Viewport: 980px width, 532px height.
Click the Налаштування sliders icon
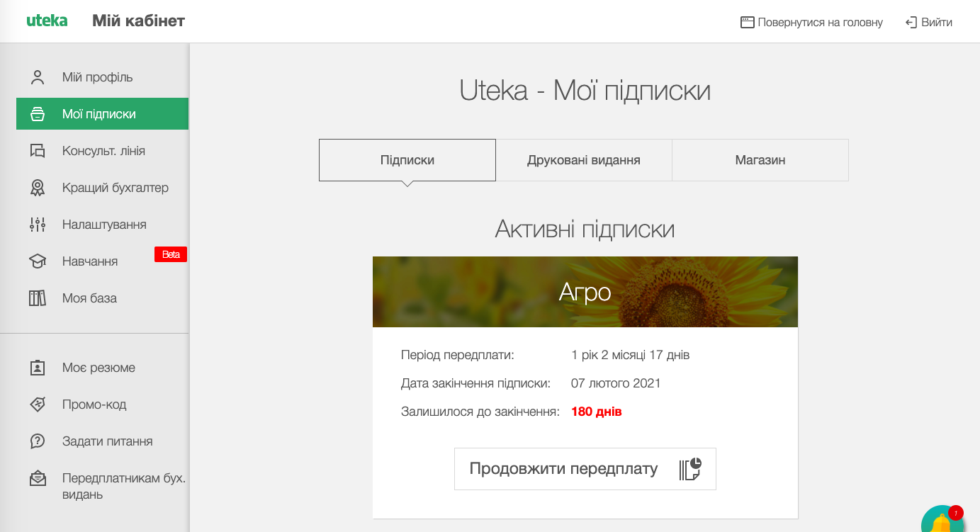pyautogui.click(x=38, y=225)
